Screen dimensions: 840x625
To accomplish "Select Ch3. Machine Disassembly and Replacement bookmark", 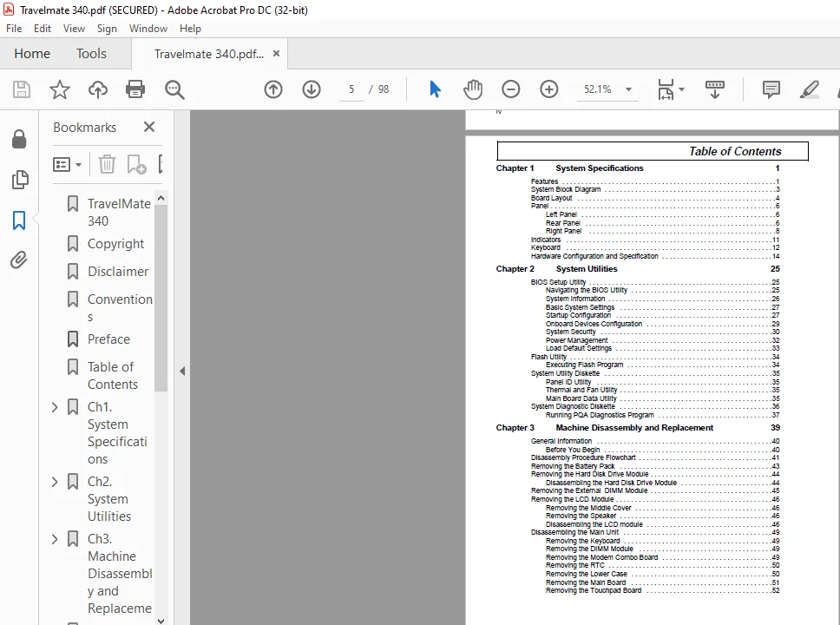I will point(120,574).
